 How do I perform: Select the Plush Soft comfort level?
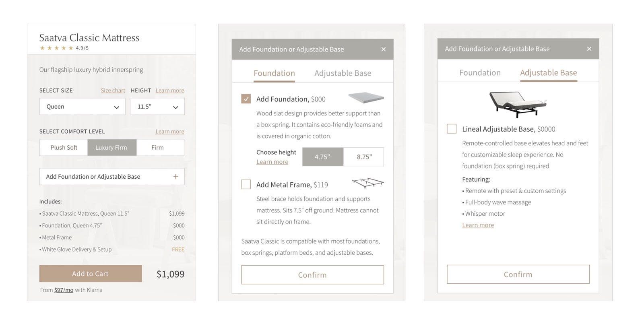click(64, 148)
